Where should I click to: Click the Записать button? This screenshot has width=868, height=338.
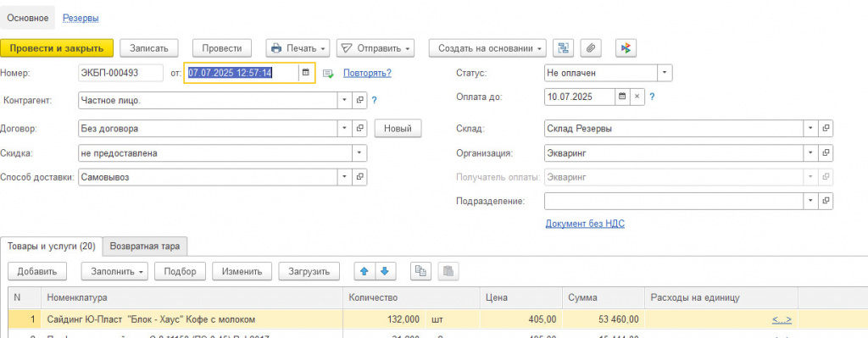[149, 48]
